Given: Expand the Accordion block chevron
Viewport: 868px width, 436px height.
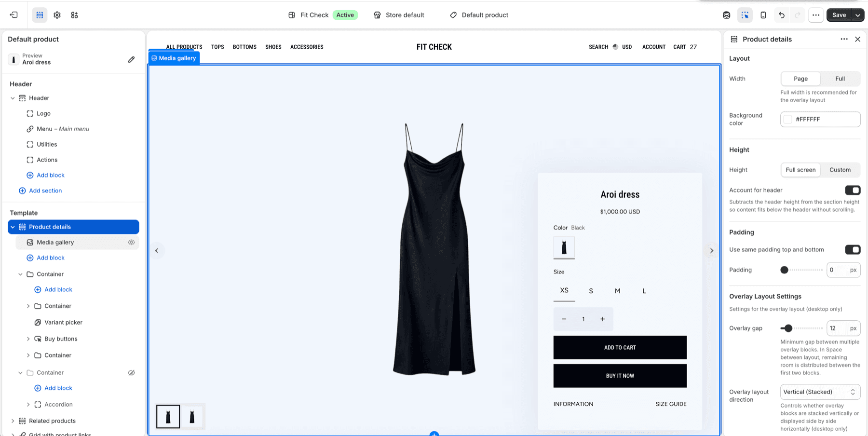Looking at the screenshot, I should click(28, 404).
